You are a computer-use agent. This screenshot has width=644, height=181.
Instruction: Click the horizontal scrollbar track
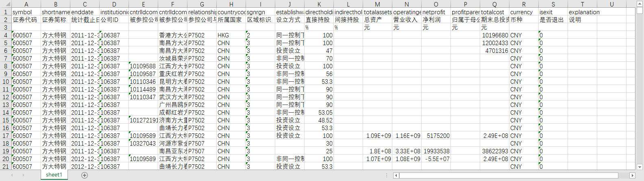(x=514, y=175)
